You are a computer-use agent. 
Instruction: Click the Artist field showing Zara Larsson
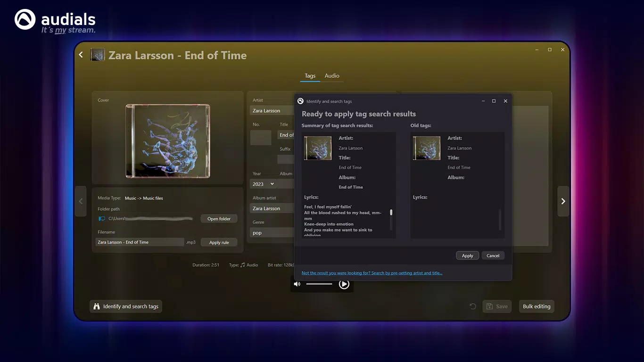(272, 111)
